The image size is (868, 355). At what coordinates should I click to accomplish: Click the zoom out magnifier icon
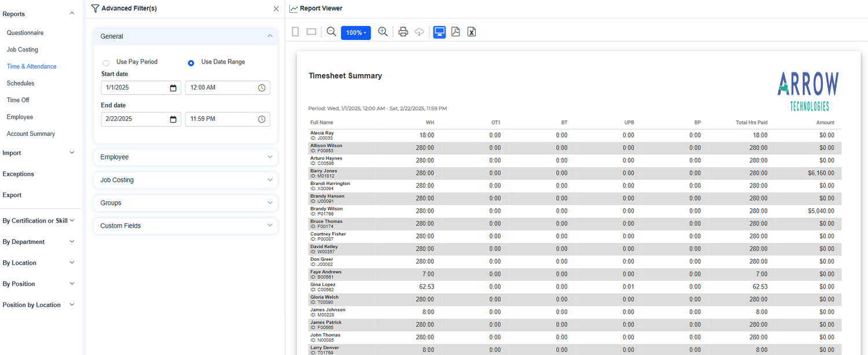point(331,32)
